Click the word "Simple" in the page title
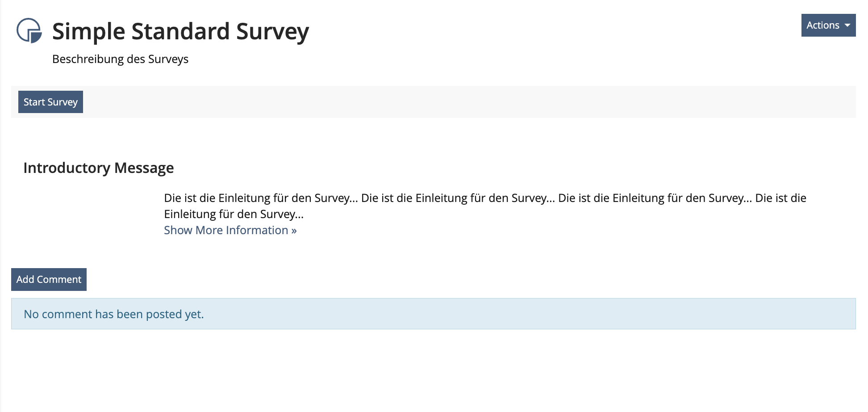This screenshot has width=868, height=412. pyautogui.click(x=88, y=32)
